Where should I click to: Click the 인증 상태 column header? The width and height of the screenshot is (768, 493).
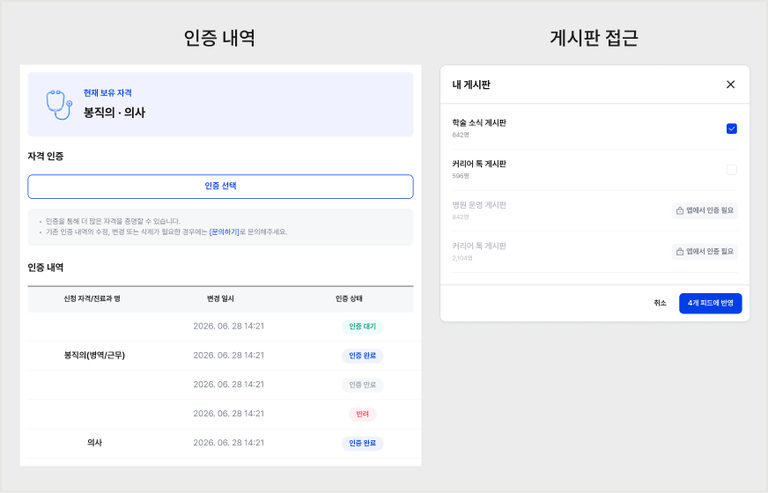[x=349, y=299]
